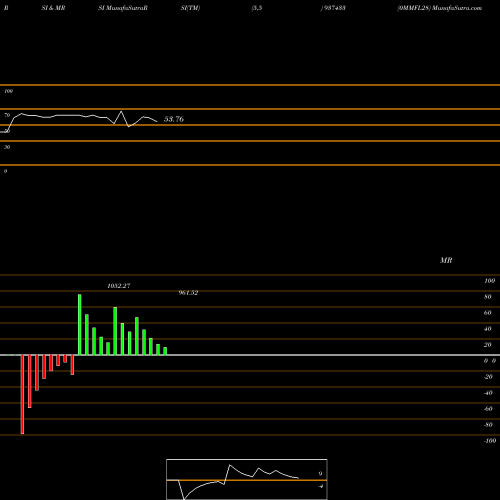Click the RSI value label 53.76
This screenshot has width=500, height=500.
pos(174,119)
